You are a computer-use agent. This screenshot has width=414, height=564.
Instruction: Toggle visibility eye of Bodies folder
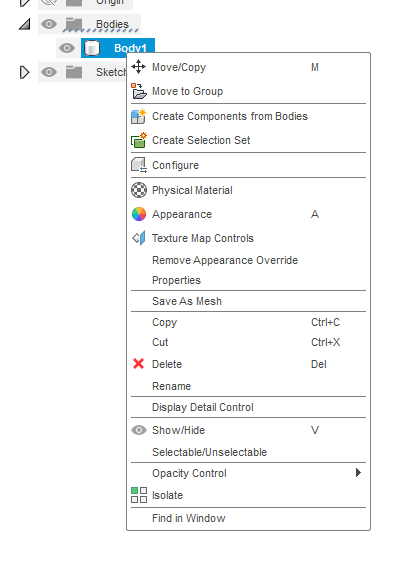(x=49, y=24)
